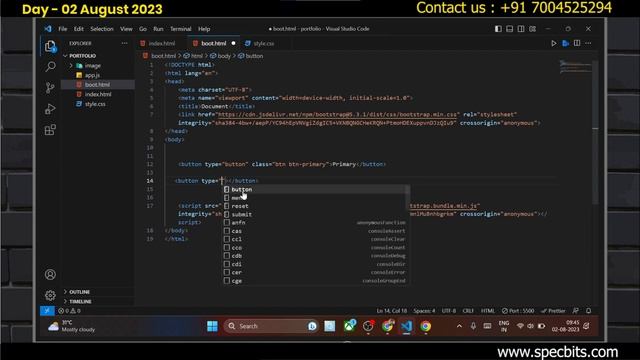The image size is (640, 360).
Task: Click Spaces: 4 indentation status
Action: pyautogui.click(x=424, y=311)
